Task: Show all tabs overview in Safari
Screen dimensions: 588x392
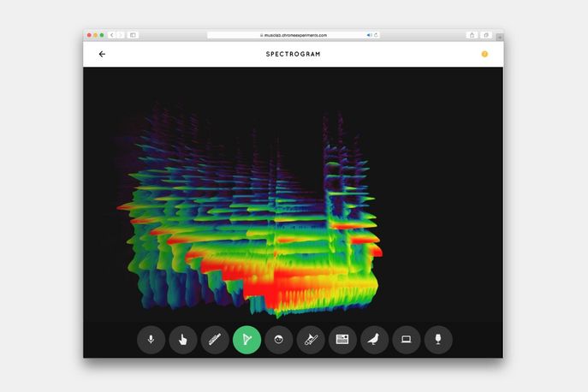Action: [486, 35]
